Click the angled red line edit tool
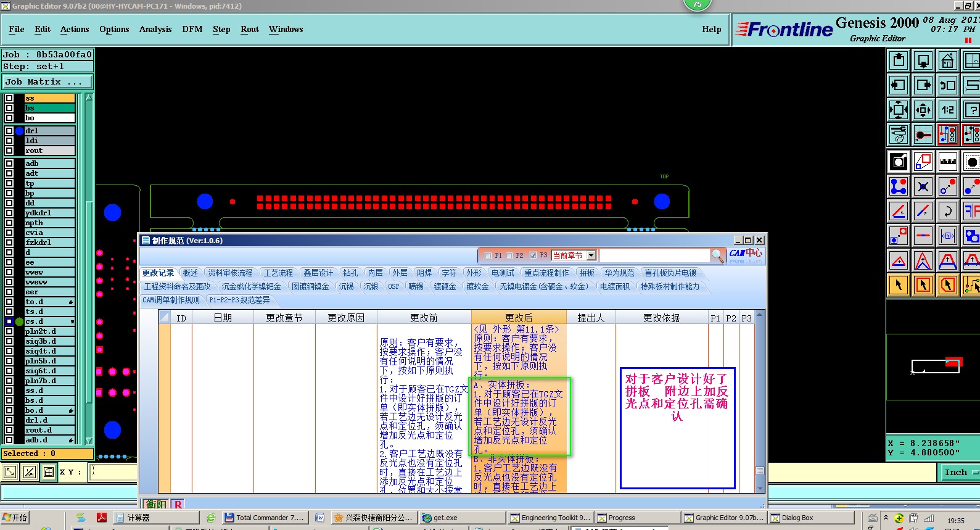The image size is (980, 530). (899, 211)
